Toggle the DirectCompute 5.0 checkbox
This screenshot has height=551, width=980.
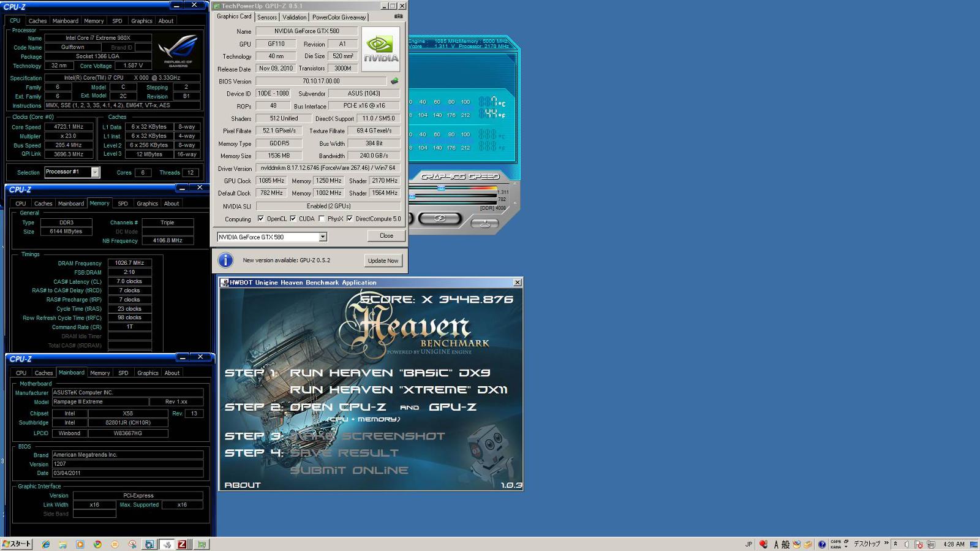(x=350, y=219)
